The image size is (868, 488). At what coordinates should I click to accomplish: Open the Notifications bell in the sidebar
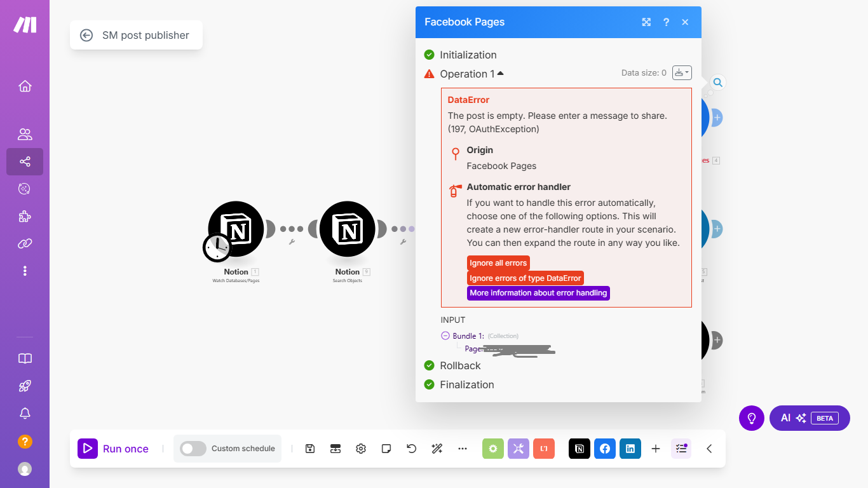pyautogui.click(x=25, y=413)
